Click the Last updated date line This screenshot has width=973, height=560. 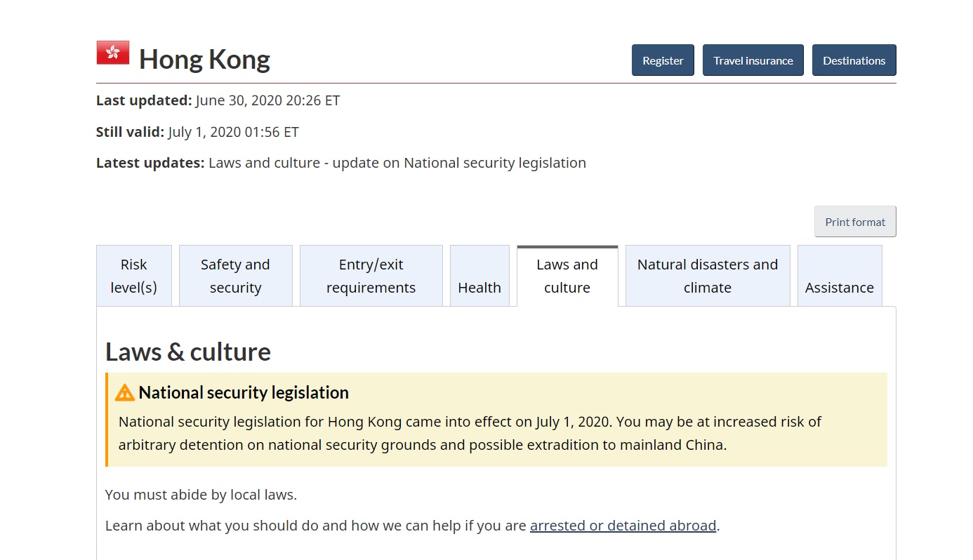(x=218, y=100)
